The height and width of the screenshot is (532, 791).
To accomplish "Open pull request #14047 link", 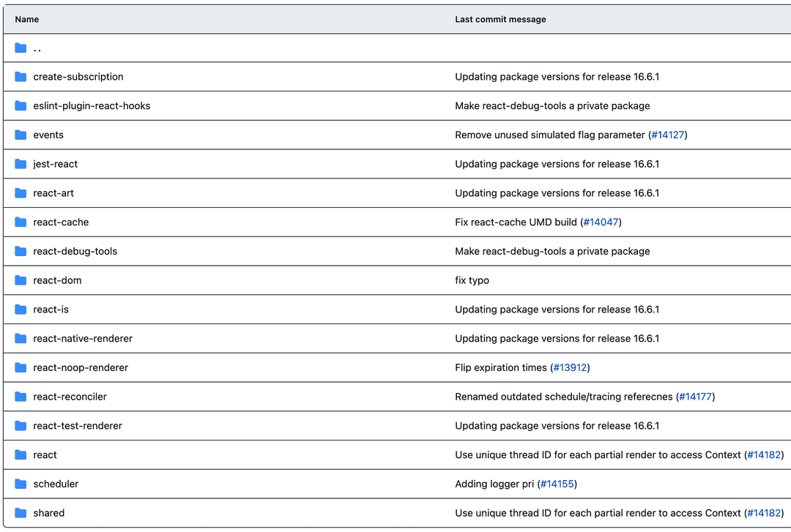I will pyautogui.click(x=601, y=222).
